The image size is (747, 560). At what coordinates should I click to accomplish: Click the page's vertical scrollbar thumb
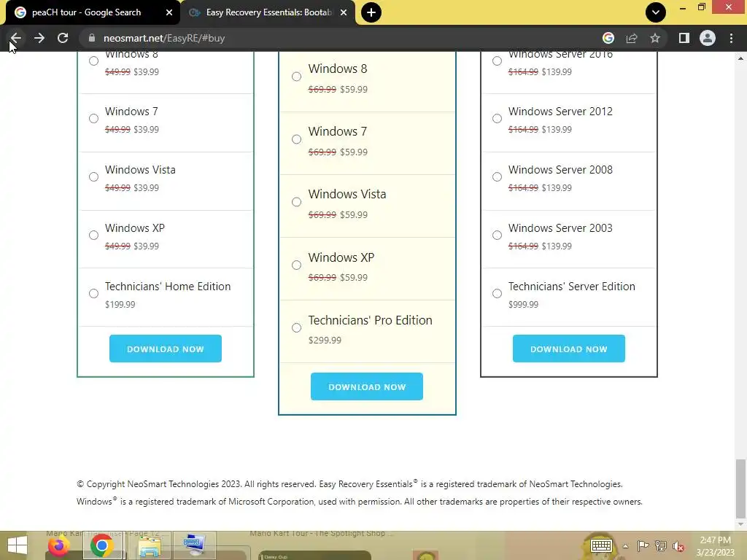pyautogui.click(x=740, y=489)
